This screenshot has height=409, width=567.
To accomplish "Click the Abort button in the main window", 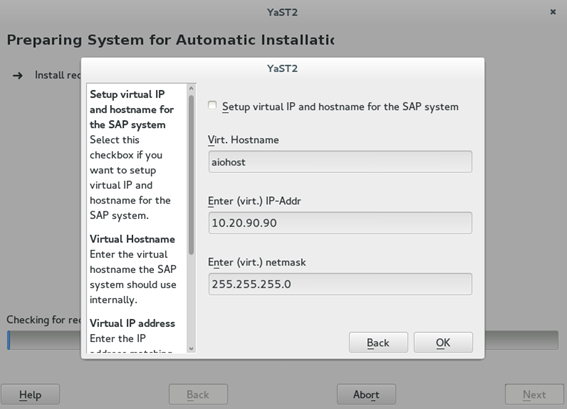I will pyautogui.click(x=366, y=395).
